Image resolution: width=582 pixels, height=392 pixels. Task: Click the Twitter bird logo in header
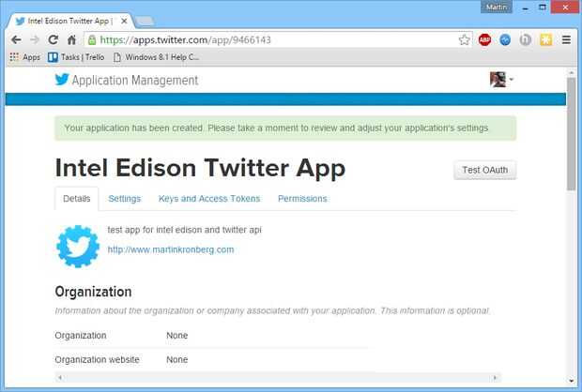tap(62, 80)
